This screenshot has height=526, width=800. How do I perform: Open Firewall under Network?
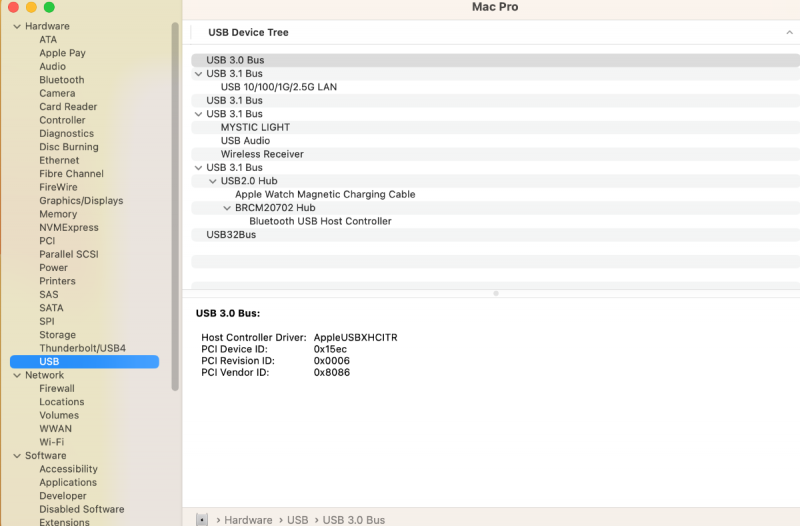point(57,389)
